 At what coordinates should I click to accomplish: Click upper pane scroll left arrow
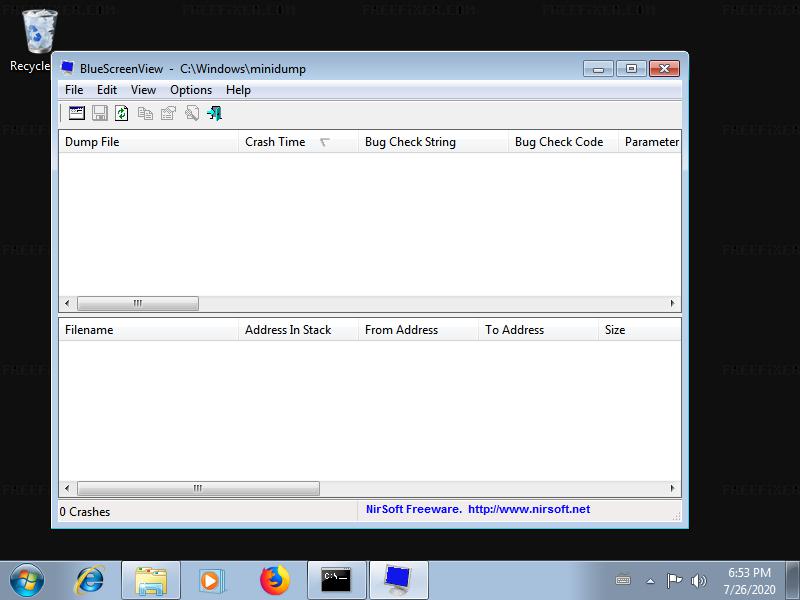coord(67,304)
